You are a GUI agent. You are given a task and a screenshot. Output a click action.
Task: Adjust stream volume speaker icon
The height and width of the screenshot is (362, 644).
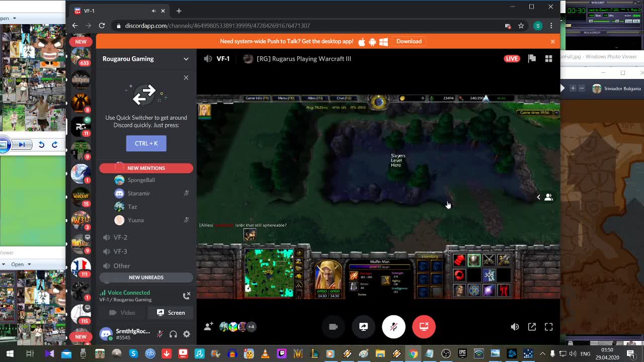(515, 327)
